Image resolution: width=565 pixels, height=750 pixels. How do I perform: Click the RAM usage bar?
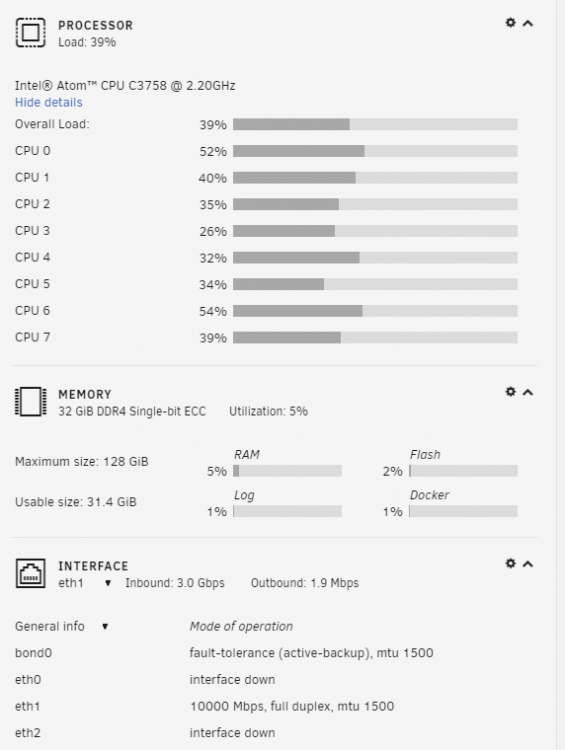point(288,471)
